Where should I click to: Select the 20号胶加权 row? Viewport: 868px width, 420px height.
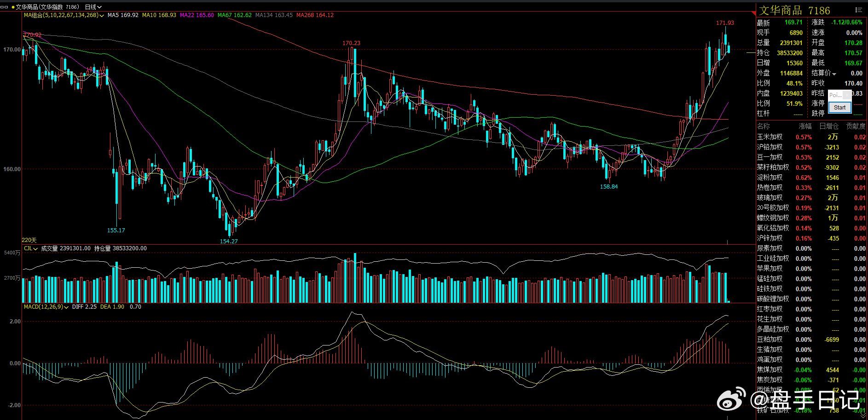point(812,208)
